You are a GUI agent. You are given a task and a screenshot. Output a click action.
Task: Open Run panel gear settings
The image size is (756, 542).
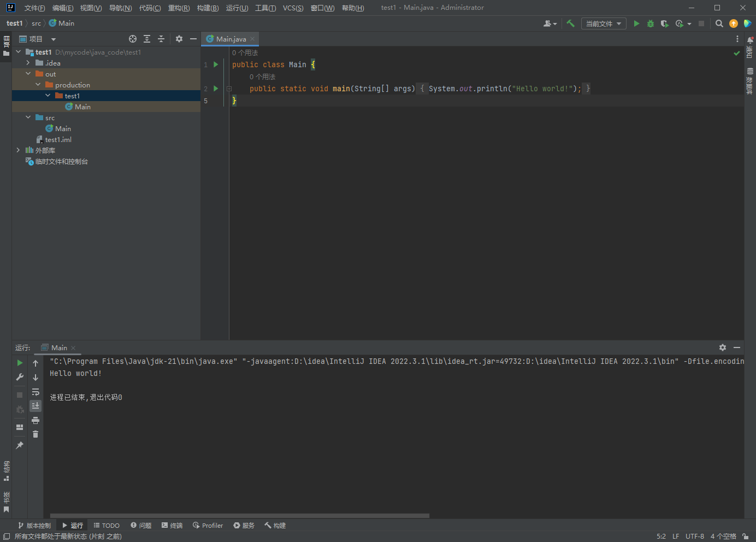click(723, 347)
